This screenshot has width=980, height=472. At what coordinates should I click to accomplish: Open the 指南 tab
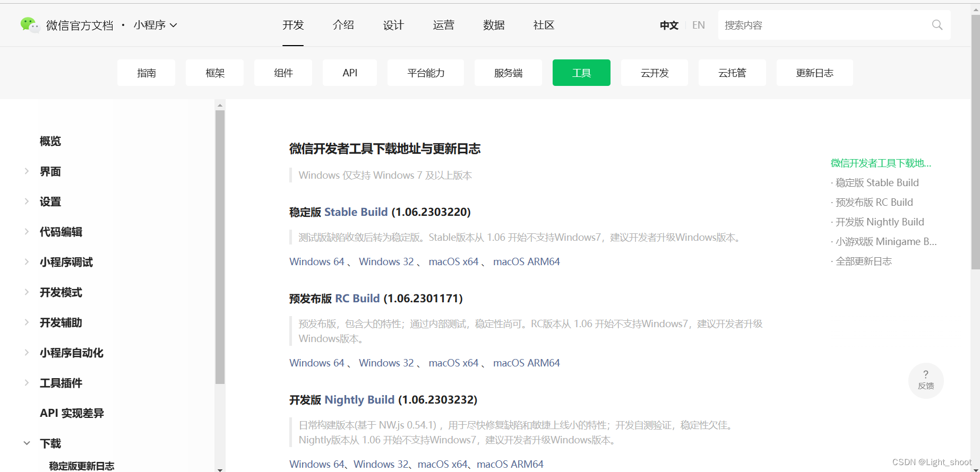(x=146, y=73)
